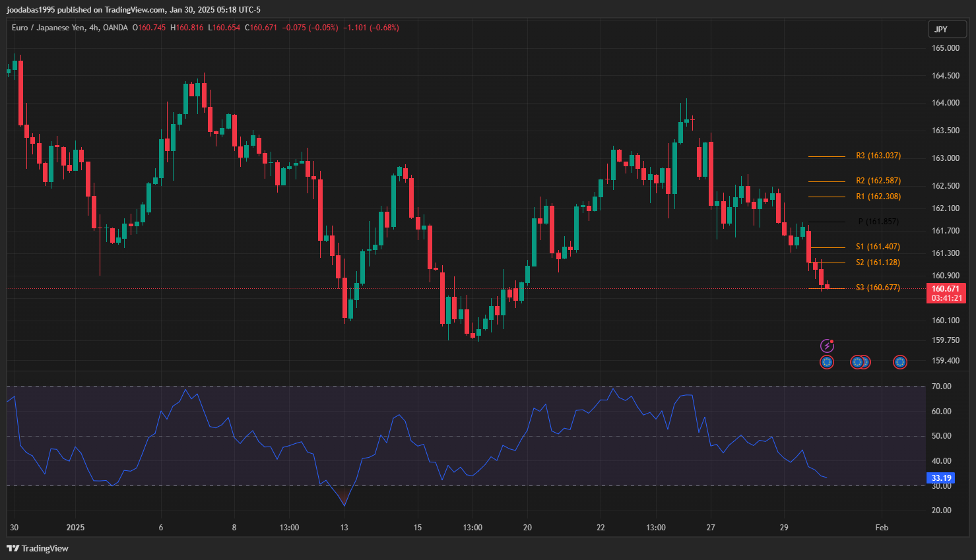Screen dimensions: 976x560
Task: Click the 160.100 price axis label
Action: (x=946, y=321)
